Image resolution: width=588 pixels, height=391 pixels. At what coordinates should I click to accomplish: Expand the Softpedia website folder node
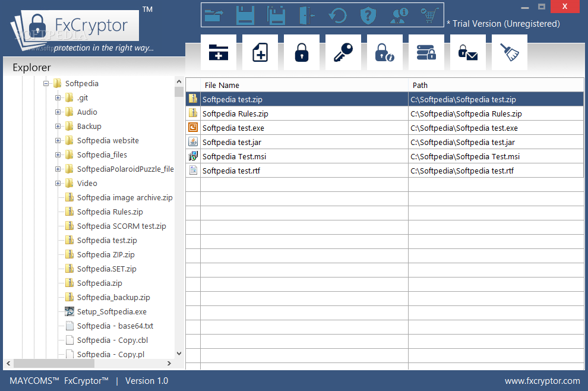point(58,140)
